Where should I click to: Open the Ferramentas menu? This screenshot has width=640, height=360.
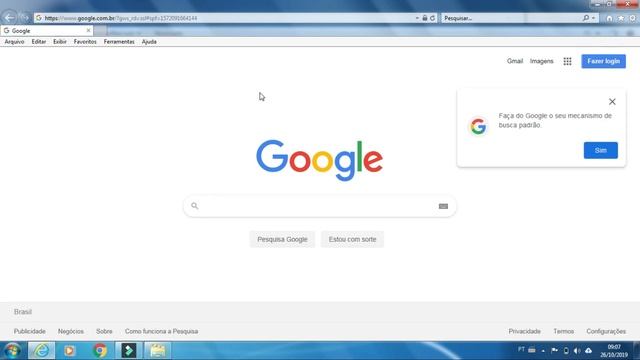point(119,42)
